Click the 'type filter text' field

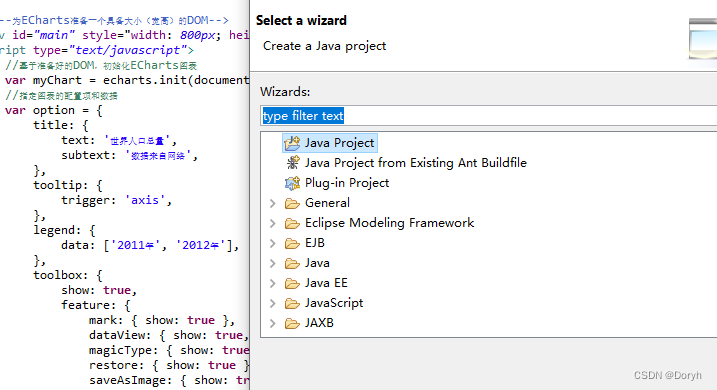pos(489,116)
